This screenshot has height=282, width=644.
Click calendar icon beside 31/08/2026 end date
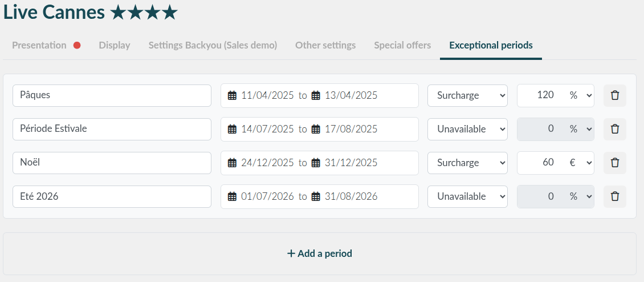(315, 197)
